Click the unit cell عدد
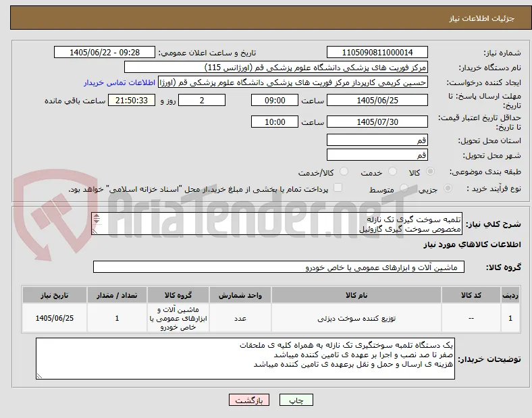 [240, 318]
